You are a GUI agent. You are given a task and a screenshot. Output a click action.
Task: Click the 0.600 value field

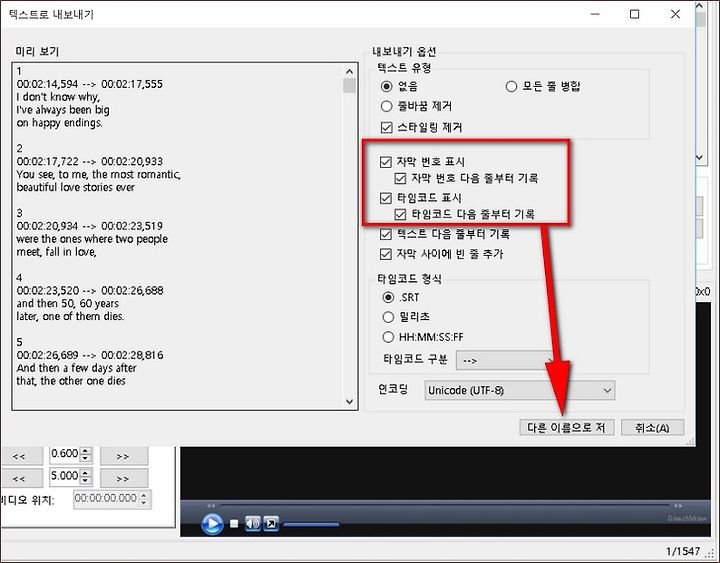[65, 454]
